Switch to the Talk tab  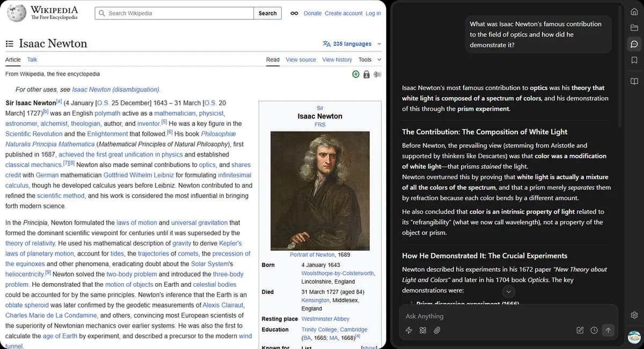[x=32, y=60]
